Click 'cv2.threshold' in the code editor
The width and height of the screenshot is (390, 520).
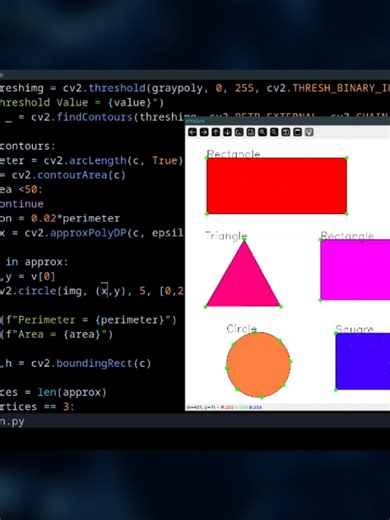104,88
